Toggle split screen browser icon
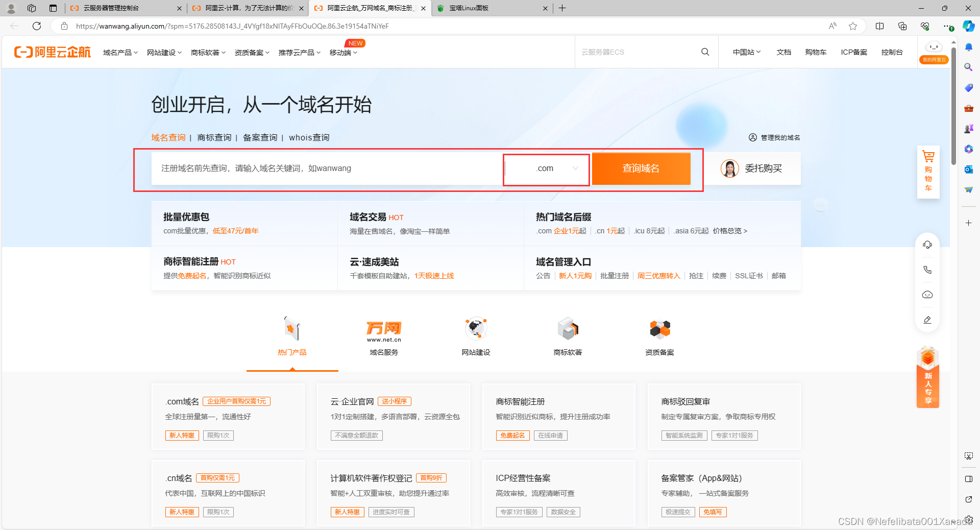This screenshot has height=530, width=980. 879,26
